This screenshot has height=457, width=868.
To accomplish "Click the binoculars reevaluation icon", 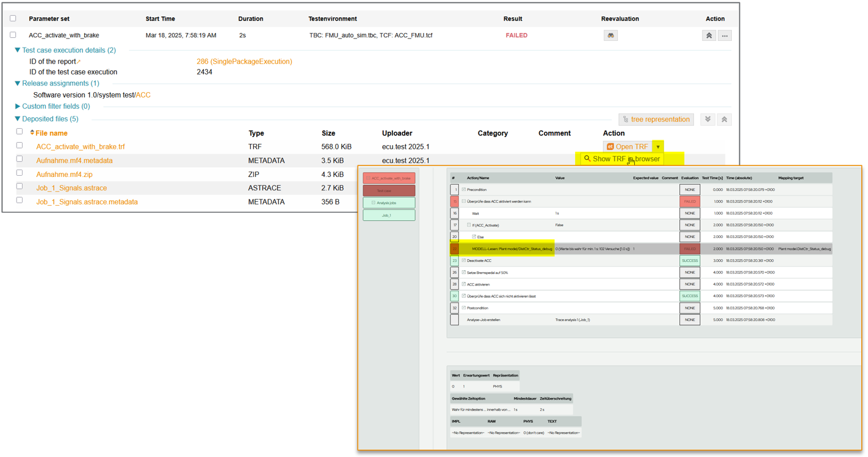I will tap(610, 35).
